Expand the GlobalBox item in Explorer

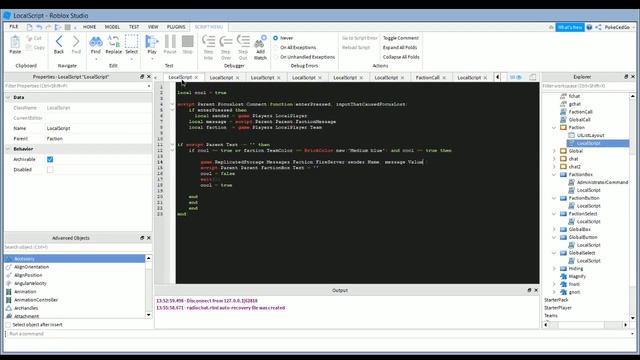tap(554, 229)
